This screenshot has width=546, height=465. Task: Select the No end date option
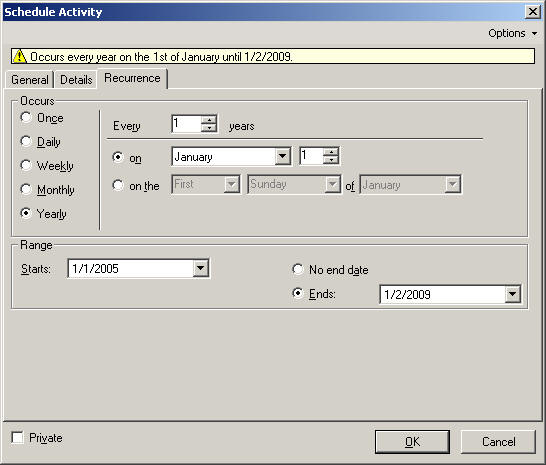tap(298, 269)
